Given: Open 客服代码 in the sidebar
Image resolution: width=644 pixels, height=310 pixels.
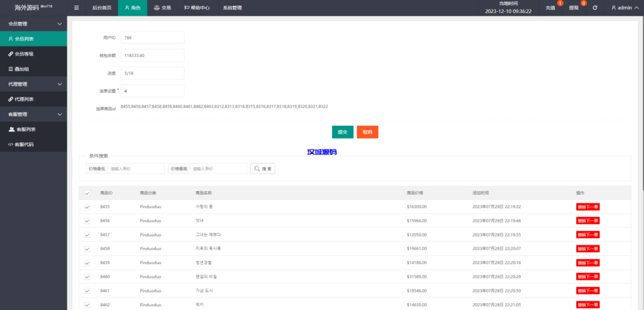Looking at the screenshot, I should [25, 145].
